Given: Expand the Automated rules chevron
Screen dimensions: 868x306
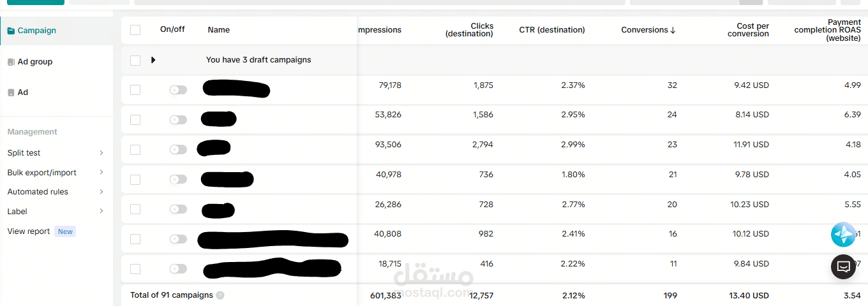Looking at the screenshot, I should tap(101, 192).
